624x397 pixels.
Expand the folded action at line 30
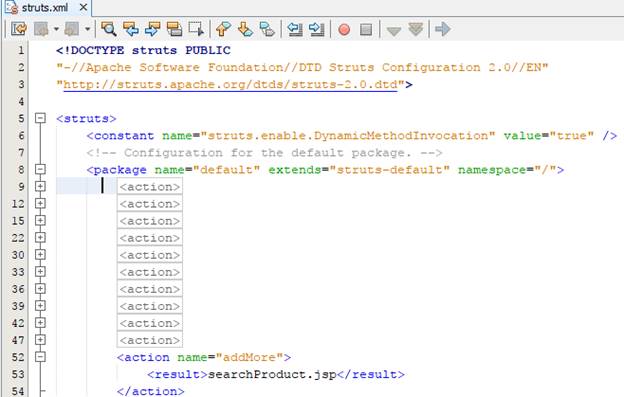coord(40,255)
